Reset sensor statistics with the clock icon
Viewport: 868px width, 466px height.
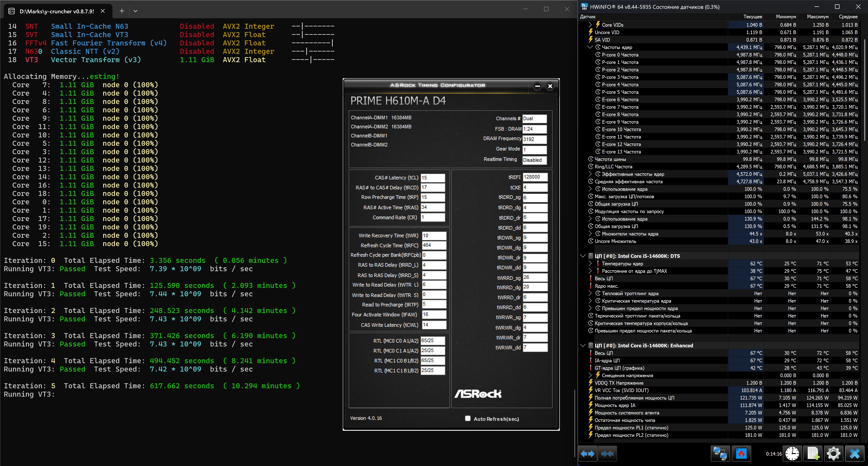(792, 454)
